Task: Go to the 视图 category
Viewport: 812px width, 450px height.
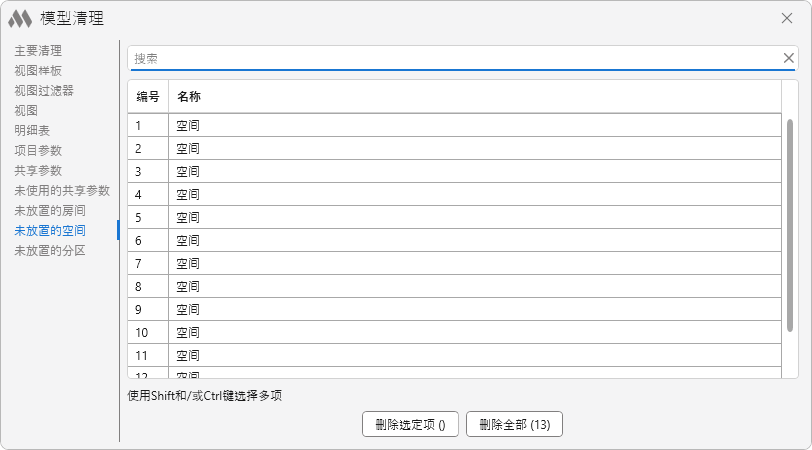Action: point(26,110)
